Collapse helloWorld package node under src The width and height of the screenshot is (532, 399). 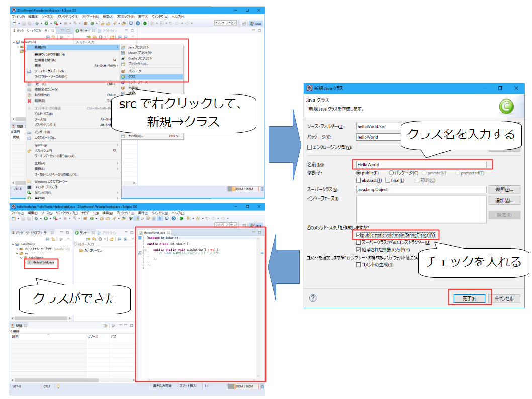(x=21, y=258)
